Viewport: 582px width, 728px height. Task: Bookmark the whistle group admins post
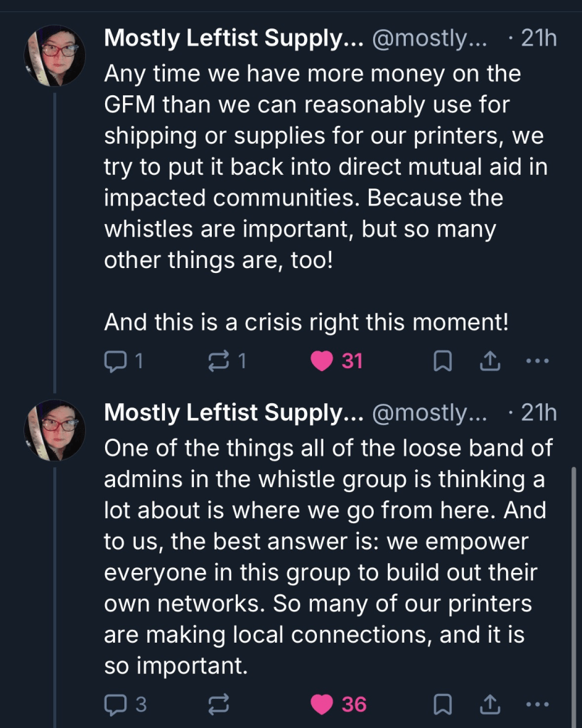(443, 704)
